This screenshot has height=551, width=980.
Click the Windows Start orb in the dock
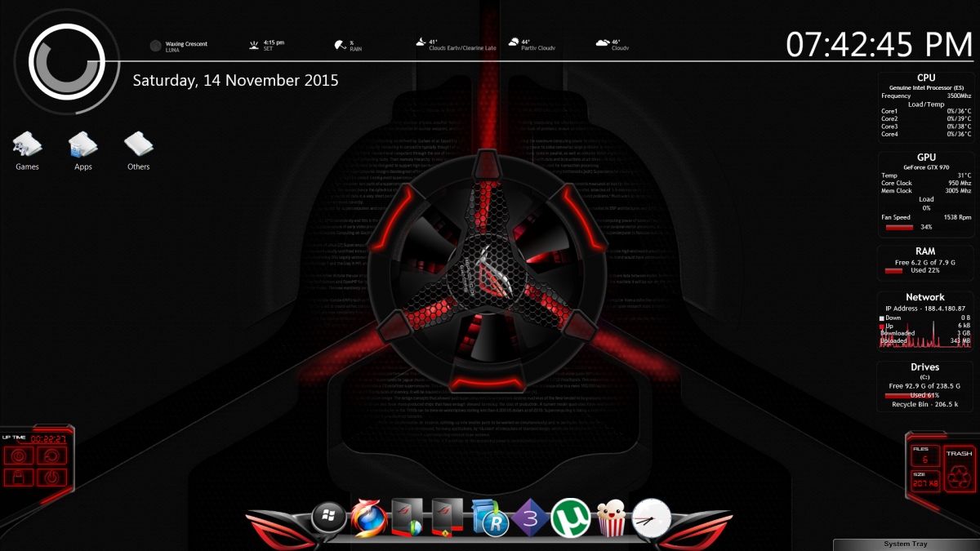[x=329, y=517]
